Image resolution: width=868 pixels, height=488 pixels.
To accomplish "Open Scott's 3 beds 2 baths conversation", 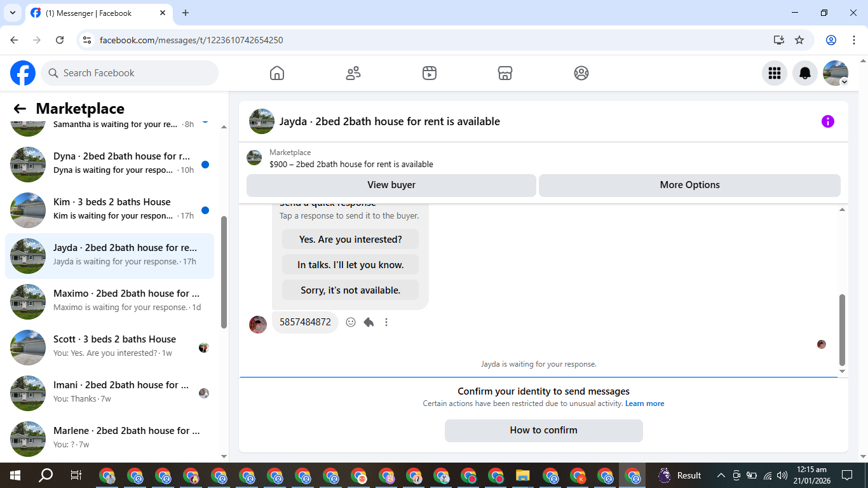I will point(109,348).
